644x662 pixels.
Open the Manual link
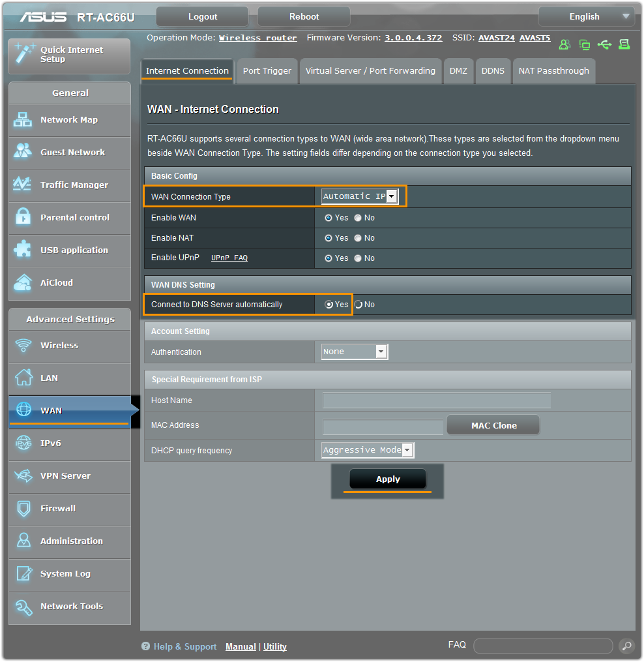click(241, 646)
